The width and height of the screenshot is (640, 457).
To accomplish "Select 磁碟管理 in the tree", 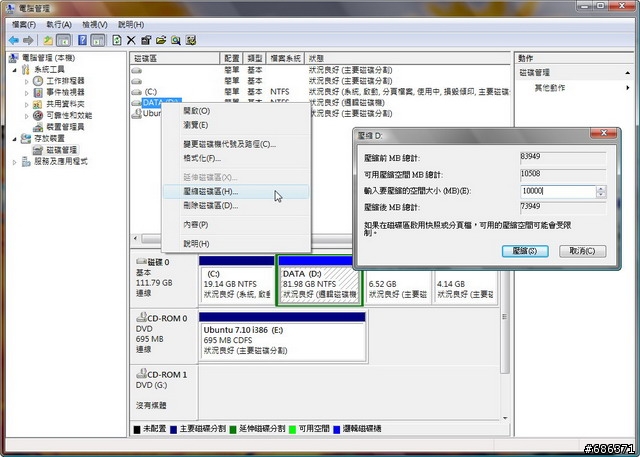I will point(62,150).
